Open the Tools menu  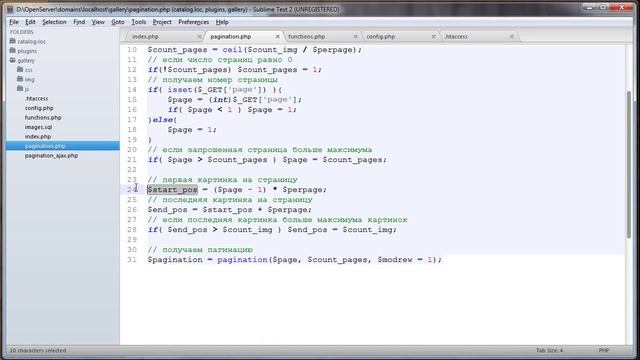pos(139,22)
